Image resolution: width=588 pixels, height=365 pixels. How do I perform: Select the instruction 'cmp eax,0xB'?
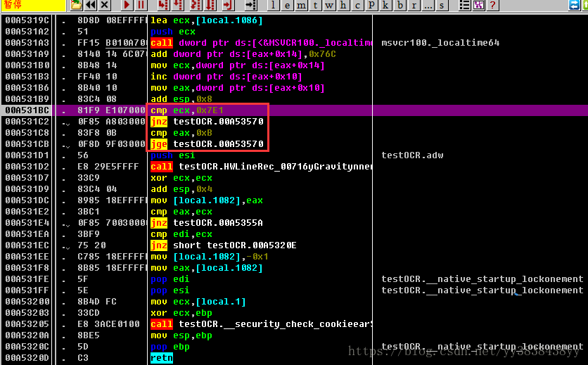coord(181,133)
